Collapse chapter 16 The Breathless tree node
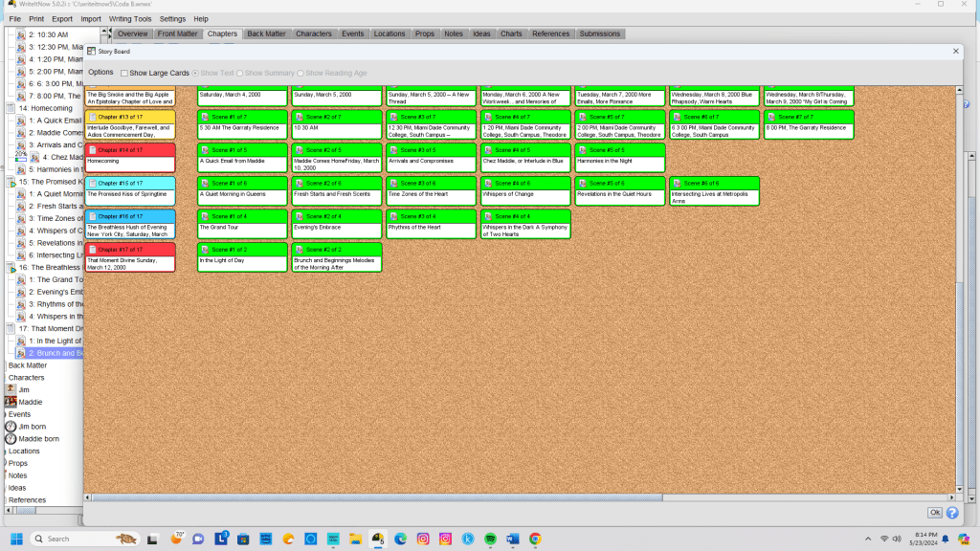Viewport: 980px width, 551px height. pos(11,268)
